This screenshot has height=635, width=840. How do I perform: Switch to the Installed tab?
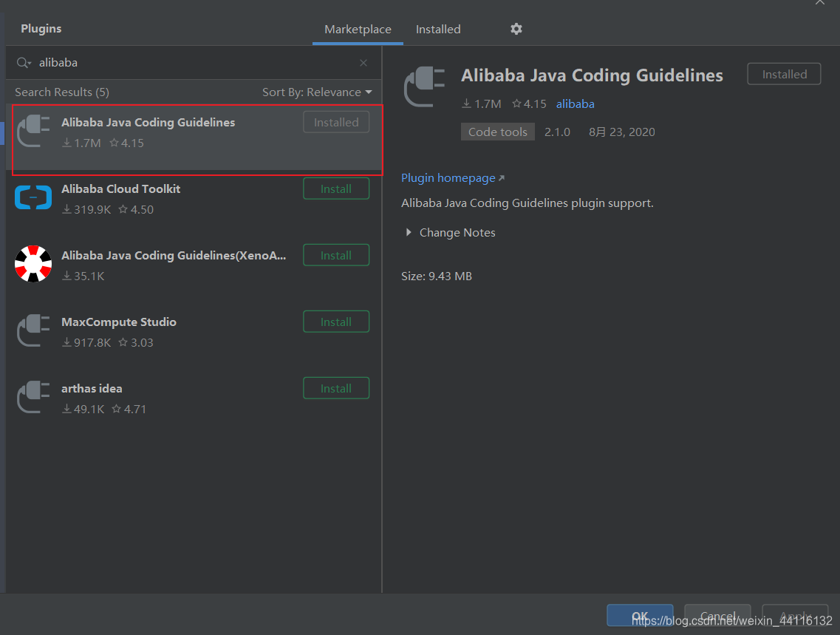point(438,30)
